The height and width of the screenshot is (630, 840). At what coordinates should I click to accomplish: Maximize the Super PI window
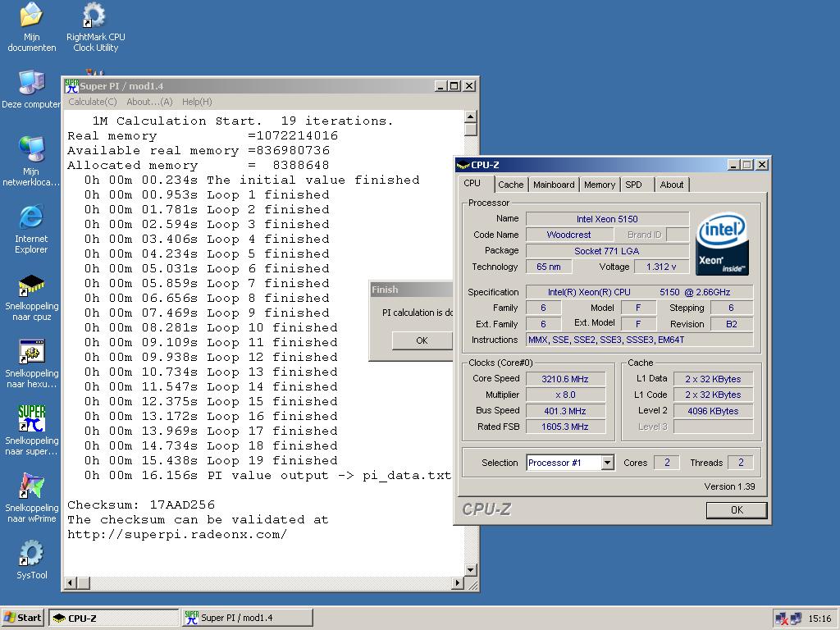tap(454, 86)
